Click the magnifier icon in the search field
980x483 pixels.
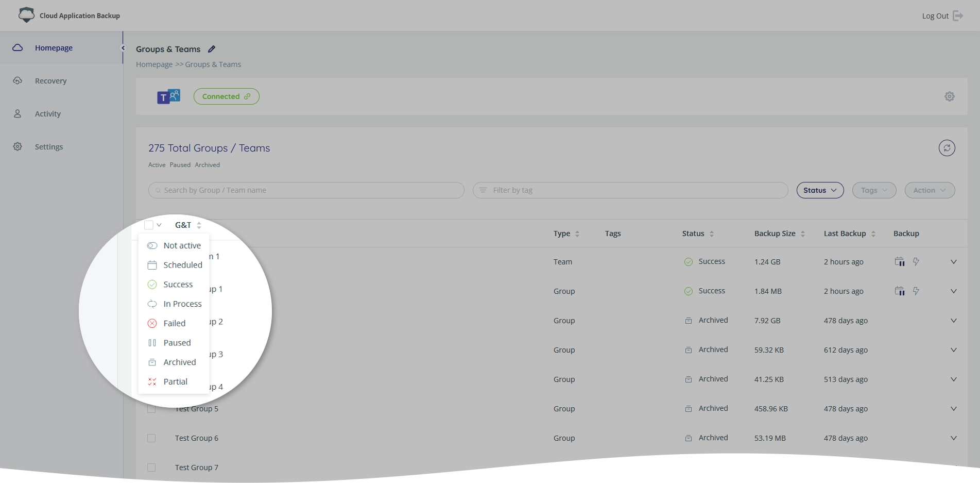158,190
